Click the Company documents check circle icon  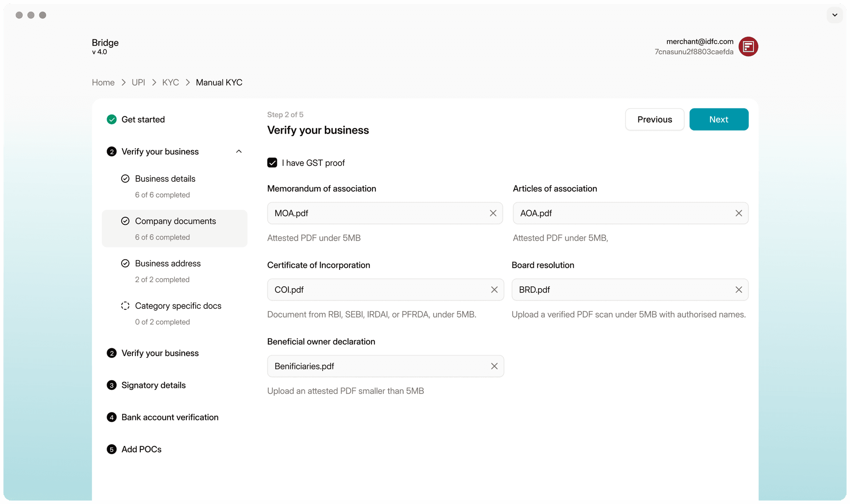point(125,221)
